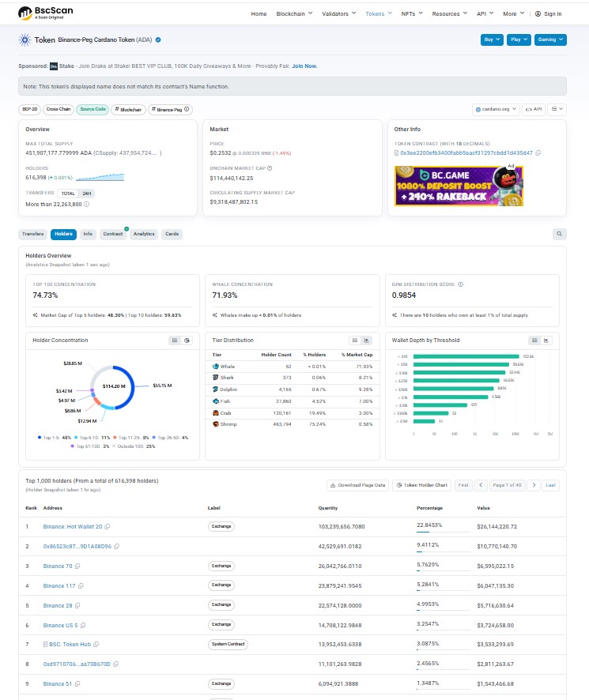
Task: Expand the Validators nav dropdown
Action: point(338,14)
